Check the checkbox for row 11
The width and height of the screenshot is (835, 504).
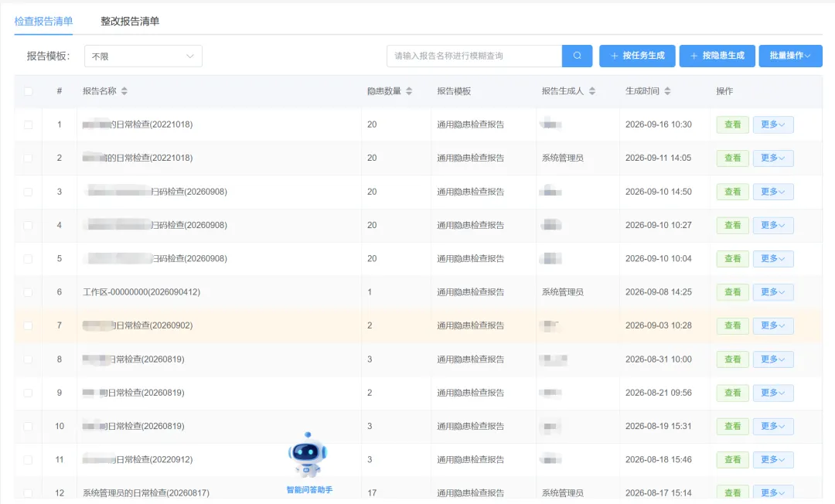(x=29, y=460)
